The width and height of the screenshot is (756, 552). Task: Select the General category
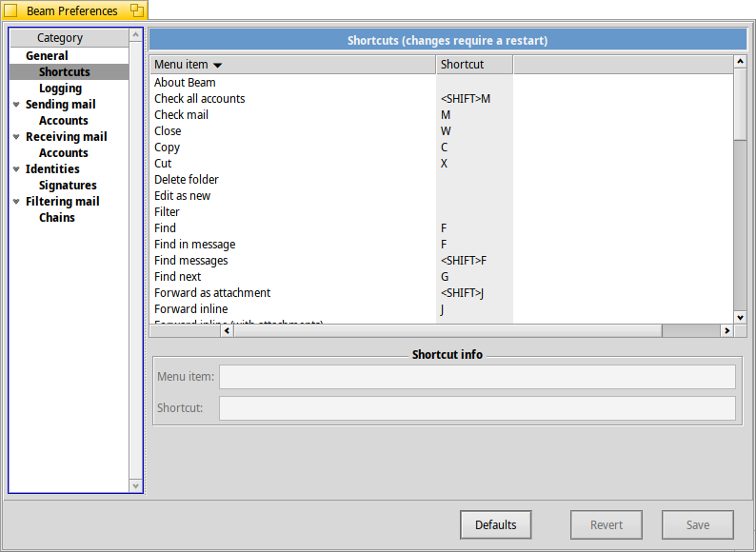(x=69, y=55)
